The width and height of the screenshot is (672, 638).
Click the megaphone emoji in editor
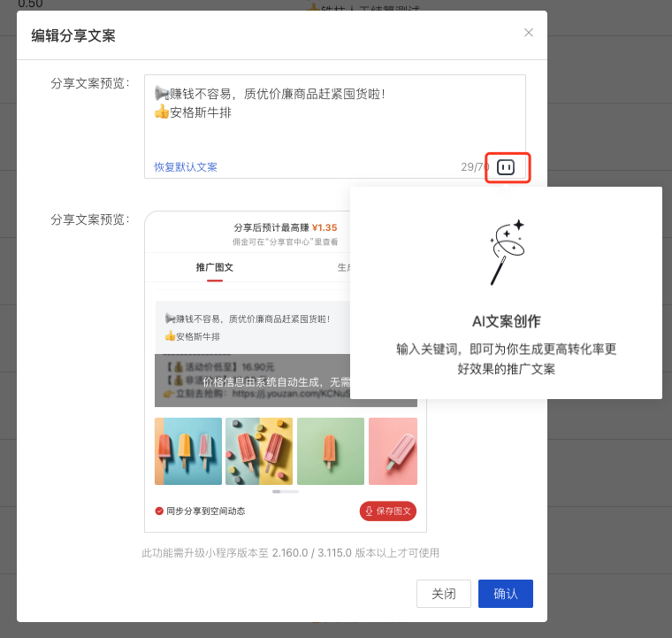(x=162, y=93)
